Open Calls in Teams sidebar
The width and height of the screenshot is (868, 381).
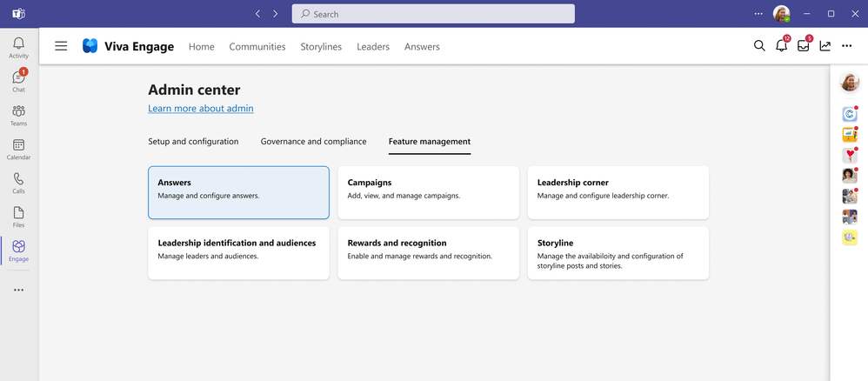19,184
